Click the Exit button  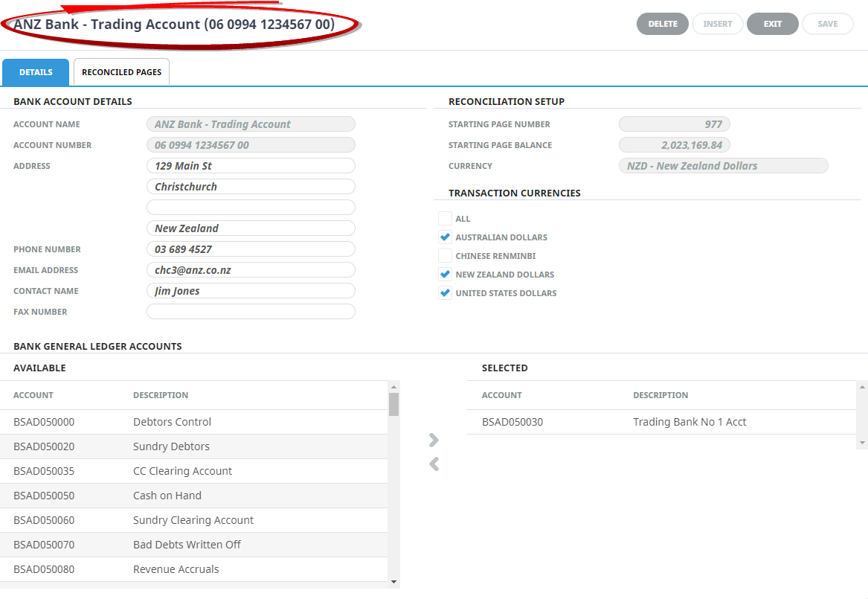coord(772,24)
